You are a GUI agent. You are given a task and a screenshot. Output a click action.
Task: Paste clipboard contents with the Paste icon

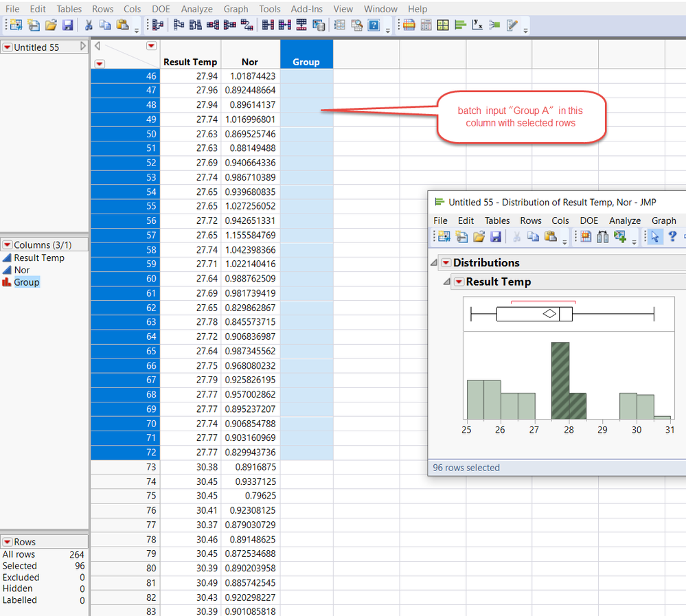pos(124,25)
